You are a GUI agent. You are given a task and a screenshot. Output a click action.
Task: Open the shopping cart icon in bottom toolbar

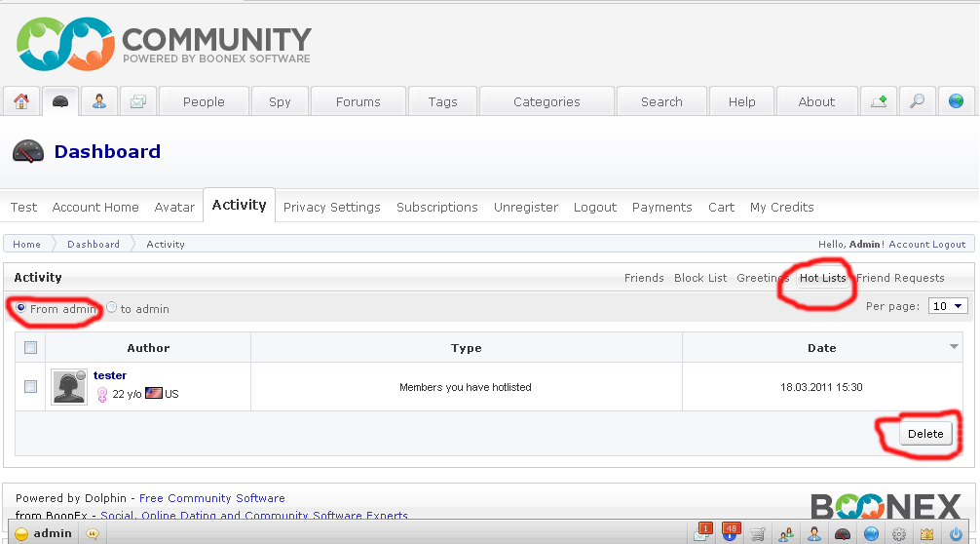(x=757, y=533)
